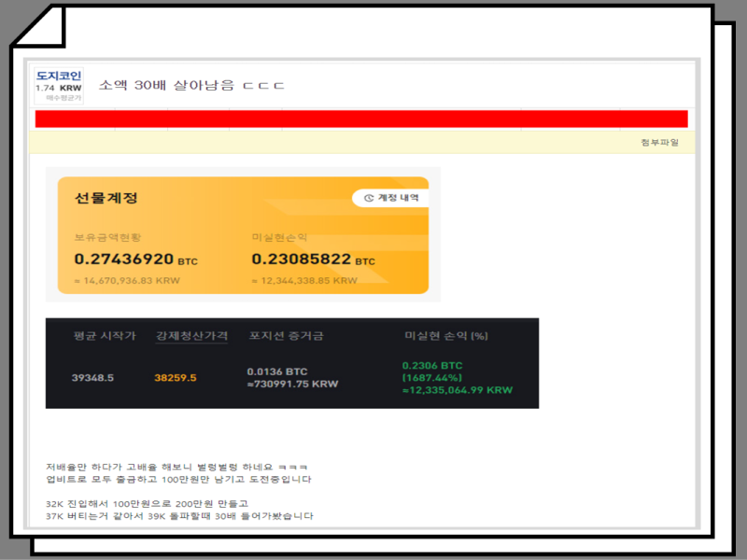Click balance value 0.27436920 BTC

tap(135, 259)
